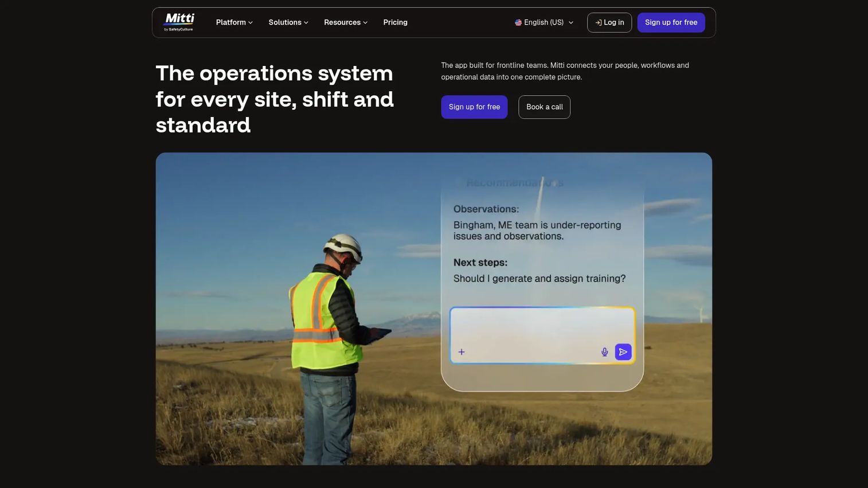Click the microphone icon in chat box
Screen dimensions: 868x488
coord(604,352)
